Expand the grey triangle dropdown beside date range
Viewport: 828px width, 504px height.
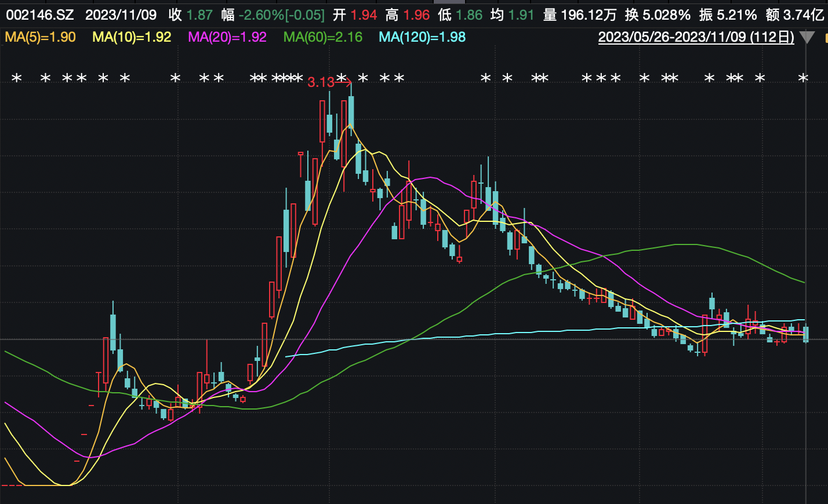(807, 38)
